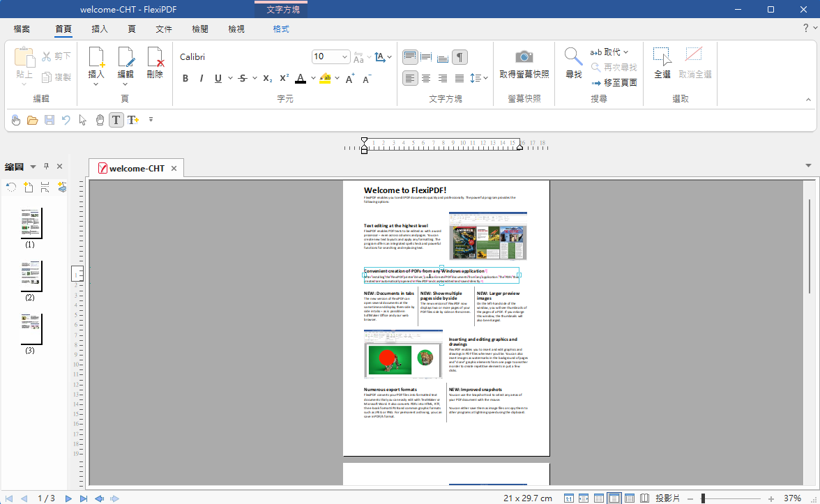This screenshot has height=504, width=820.
Task: Click the zoom slider handle in status bar
Action: 704,498
